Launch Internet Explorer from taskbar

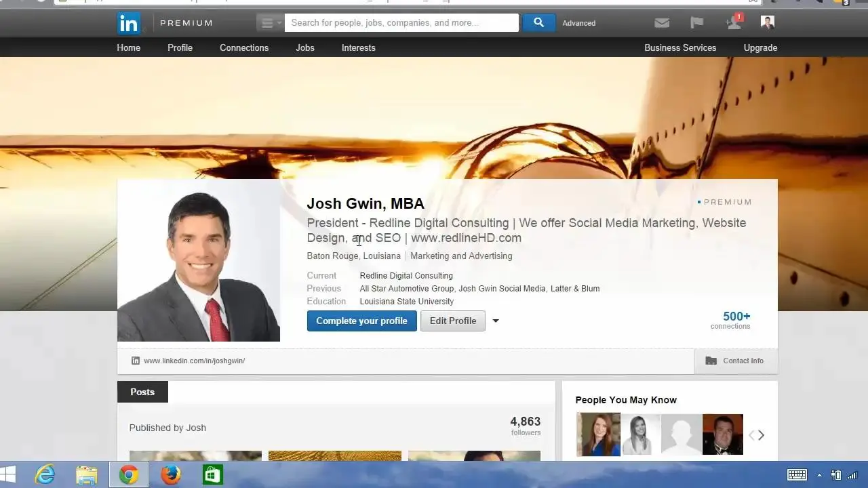45,474
